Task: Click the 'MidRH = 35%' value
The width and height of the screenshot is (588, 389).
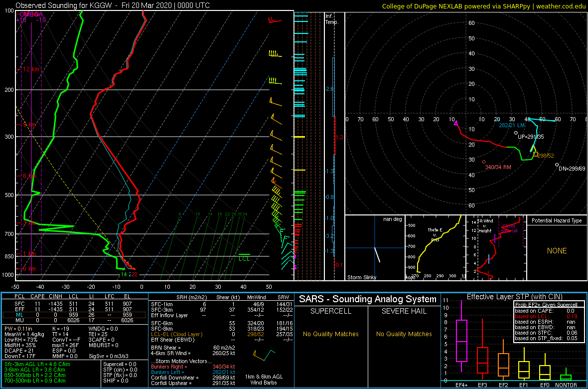Action: click(x=20, y=345)
